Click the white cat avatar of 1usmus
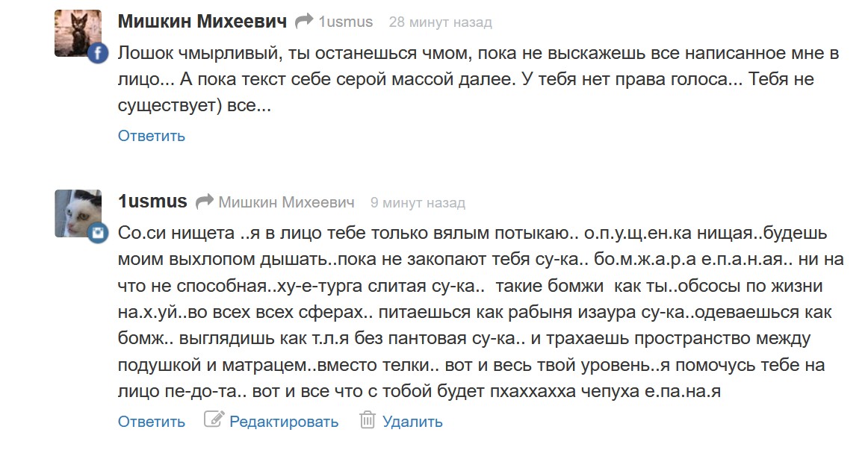This screenshot has width=868, height=459. (x=78, y=213)
